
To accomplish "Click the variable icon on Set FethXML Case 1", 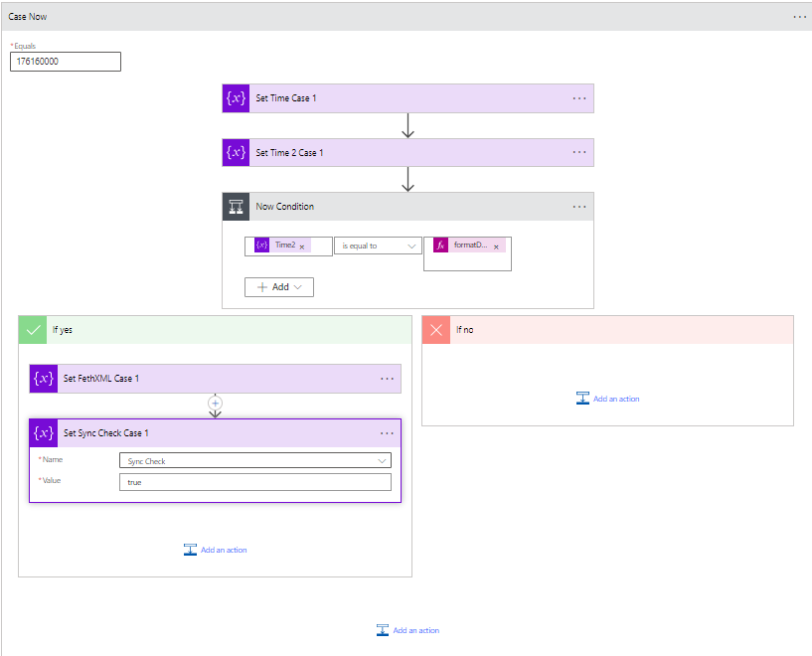I will tap(43, 379).
